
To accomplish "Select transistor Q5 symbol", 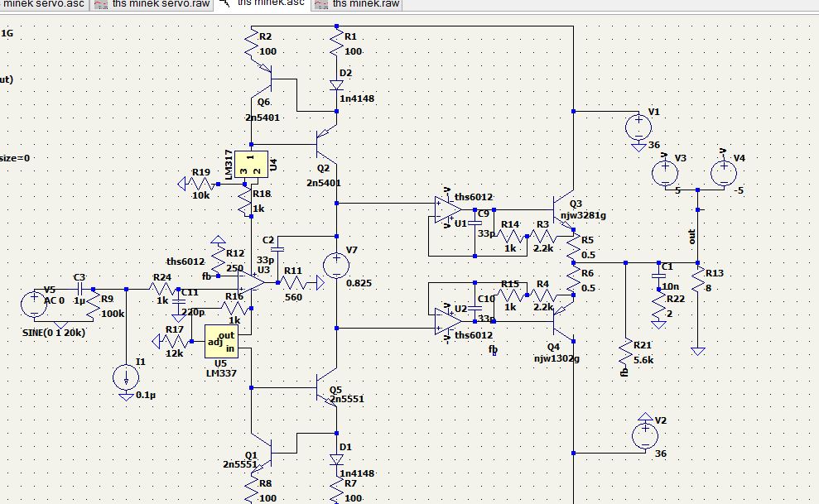I will point(327,387).
